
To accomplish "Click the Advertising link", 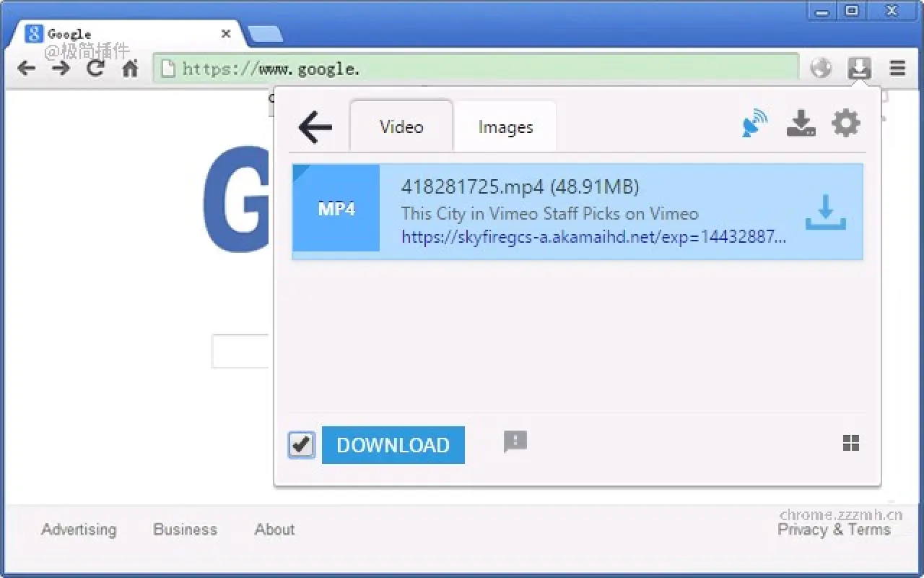I will pos(79,530).
